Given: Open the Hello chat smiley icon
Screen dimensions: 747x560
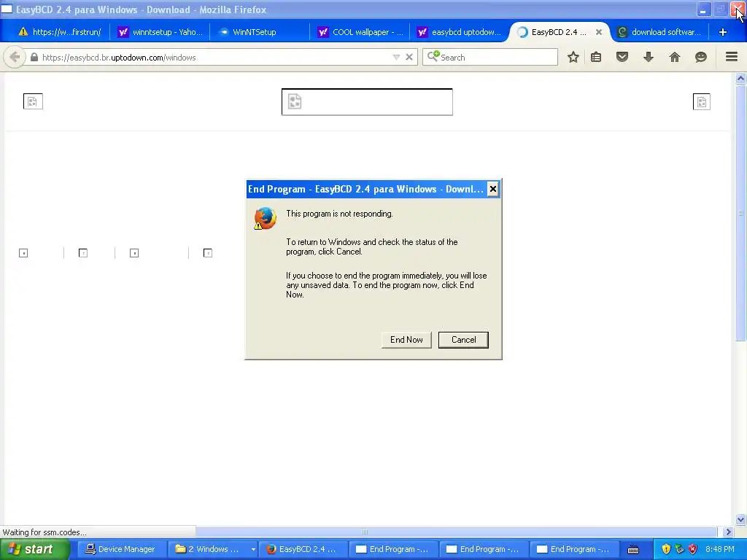Looking at the screenshot, I should (701, 57).
